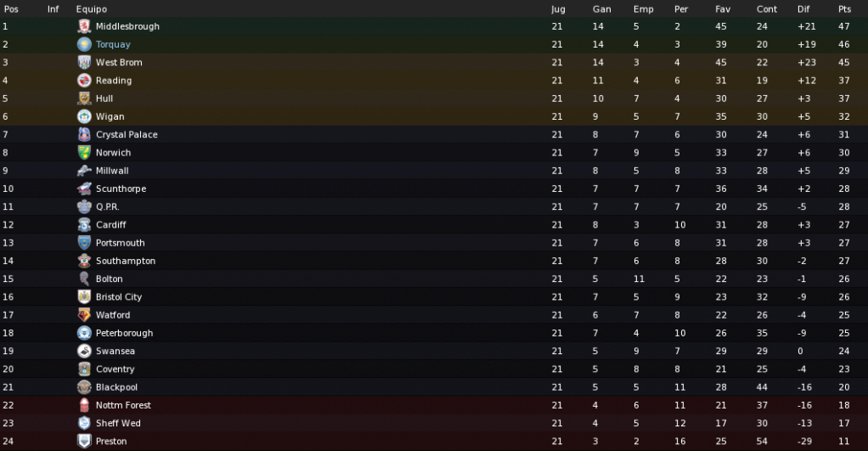Click the Hull club crest
The height and width of the screenshot is (451, 868).
pyautogui.click(x=84, y=99)
